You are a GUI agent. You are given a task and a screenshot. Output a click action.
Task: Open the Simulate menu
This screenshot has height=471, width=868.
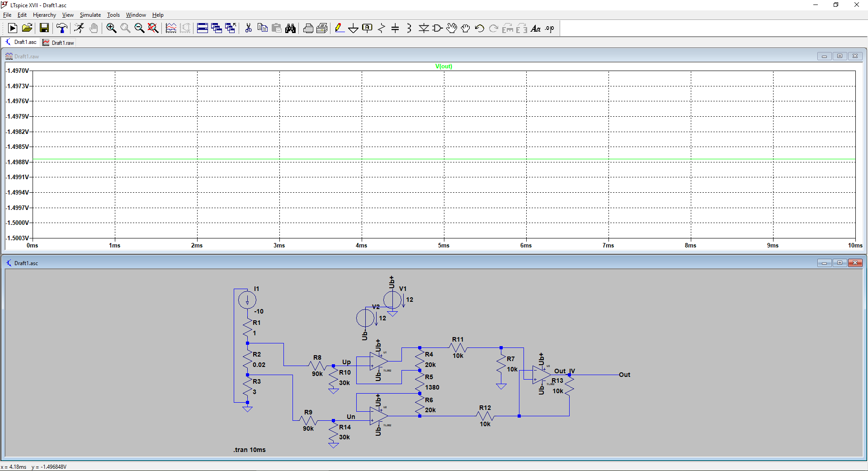[x=90, y=15]
